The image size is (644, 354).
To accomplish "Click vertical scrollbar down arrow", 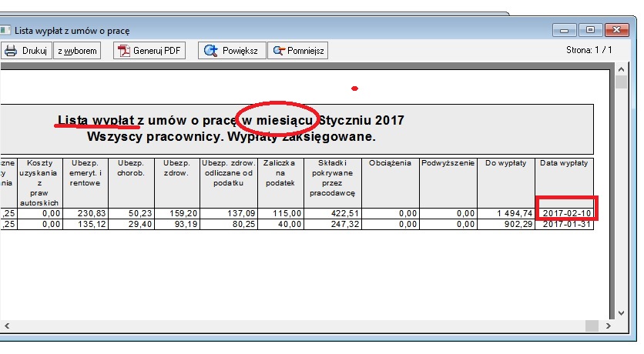I will (621, 313).
